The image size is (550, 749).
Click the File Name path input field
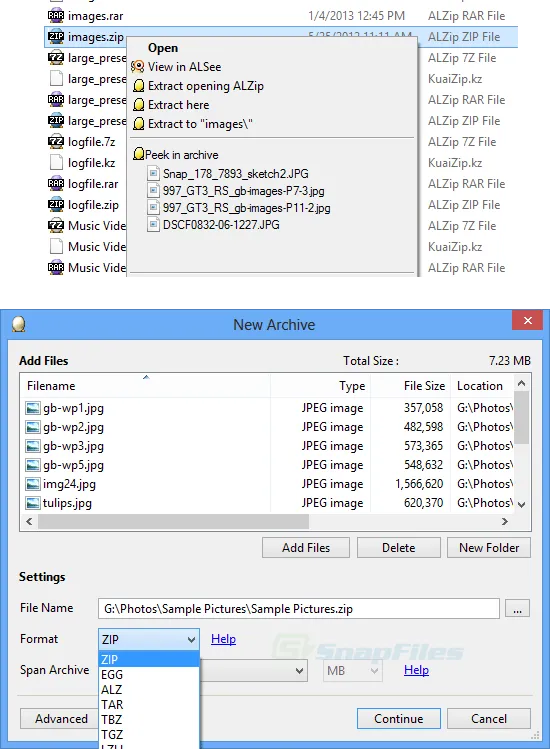[299, 609]
